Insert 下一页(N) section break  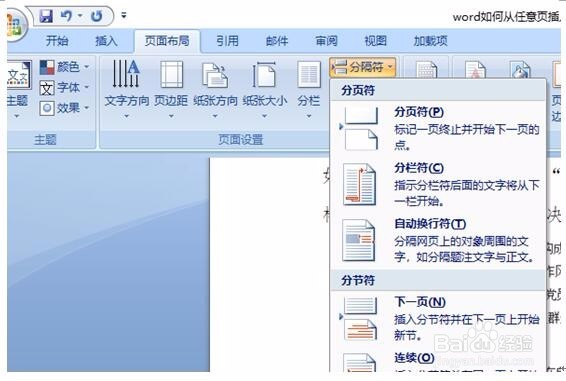(x=437, y=320)
